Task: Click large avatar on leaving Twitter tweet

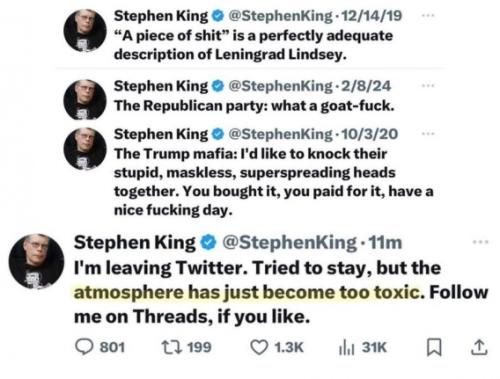Action: 36,261
